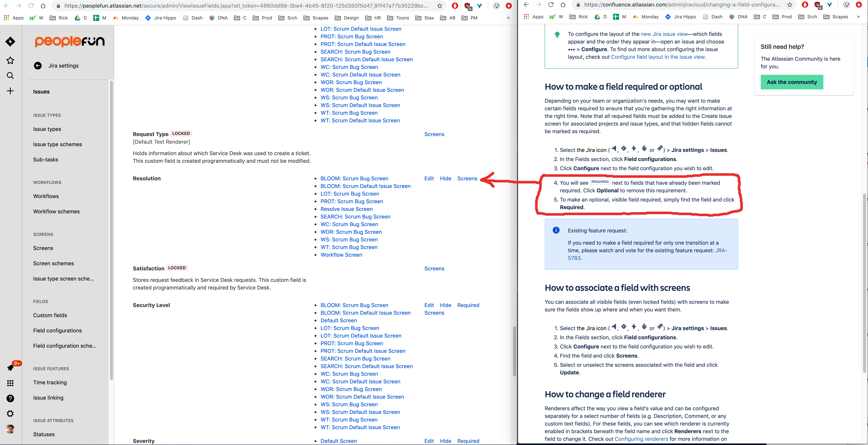Open Resolve Issue Screen link

[x=346, y=209]
